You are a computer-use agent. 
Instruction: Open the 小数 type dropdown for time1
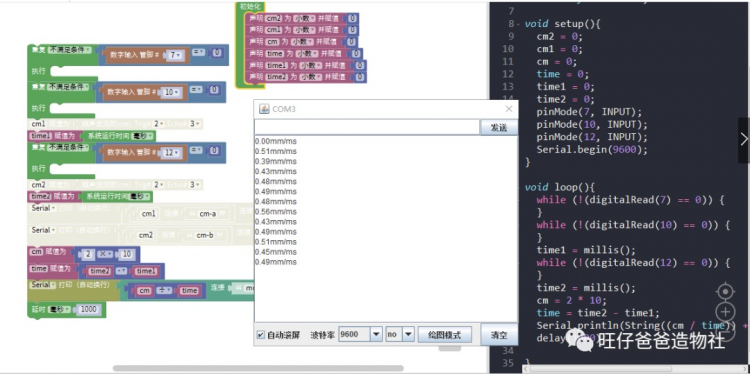click(x=311, y=65)
